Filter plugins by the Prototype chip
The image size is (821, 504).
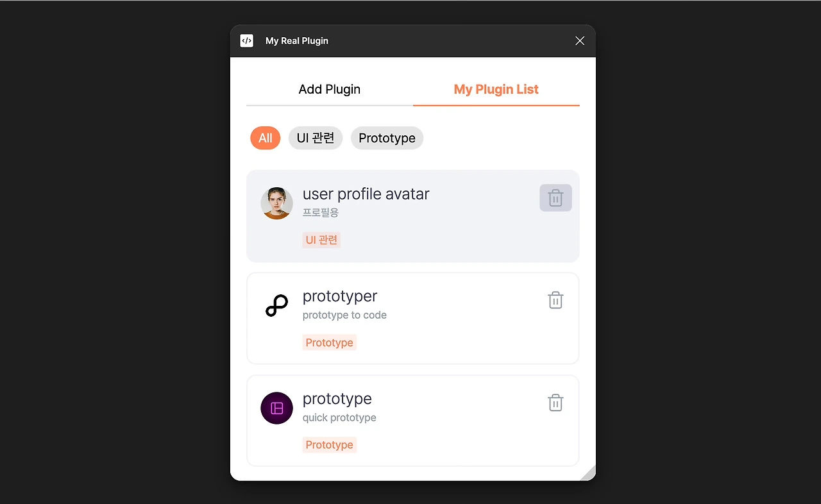tap(387, 138)
